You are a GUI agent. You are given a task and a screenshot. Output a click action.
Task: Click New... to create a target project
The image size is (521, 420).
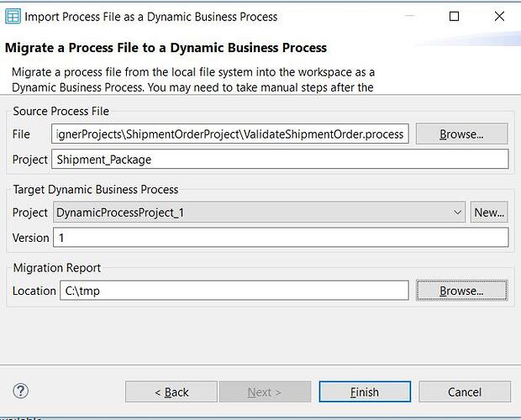489,213
